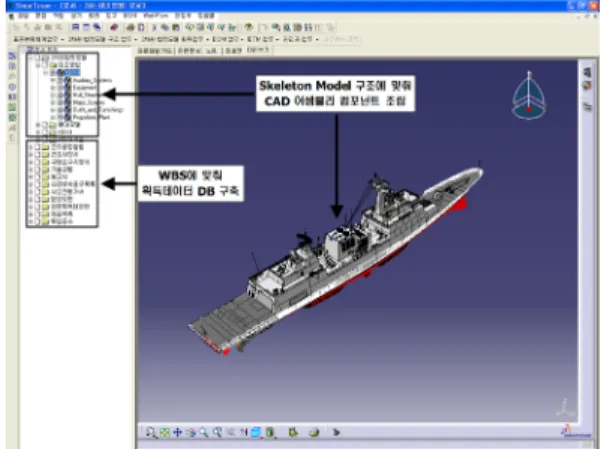Click the 3D compass in the viewport corner
601x449 pixels.
pyautogui.click(x=529, y=95)
